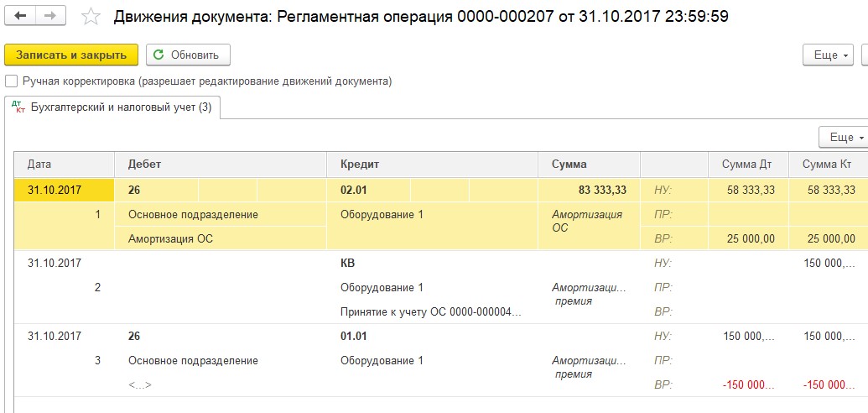This screenshot has width=868, height=413.
Task: Click Записать и закрыть button
Action: pyautogui.click(x=70, y=55)
